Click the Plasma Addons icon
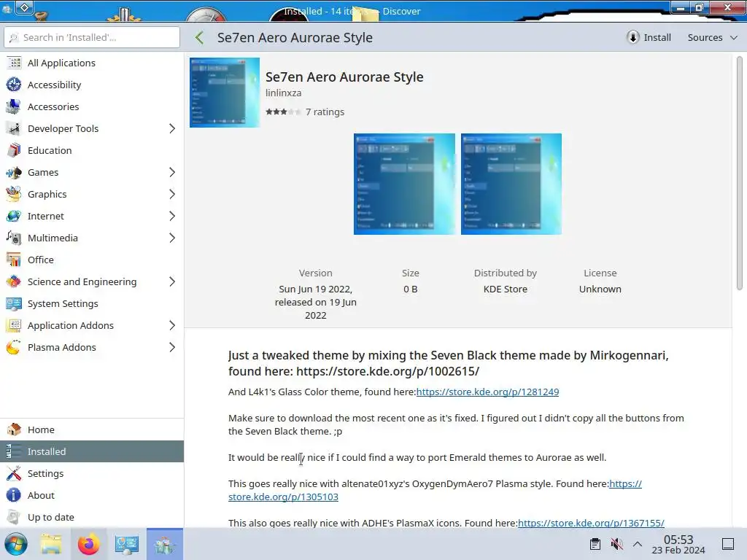Screen dimensions: 747x560 (x=14, y=348)
